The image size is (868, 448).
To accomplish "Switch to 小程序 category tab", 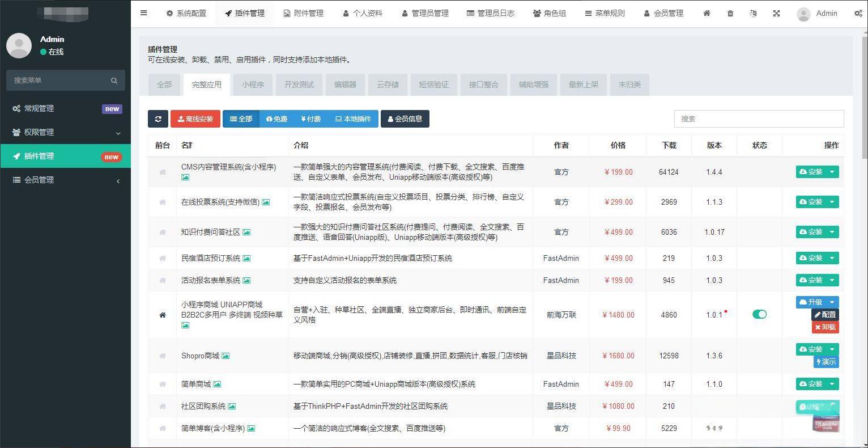I will [x=253, y=84].
